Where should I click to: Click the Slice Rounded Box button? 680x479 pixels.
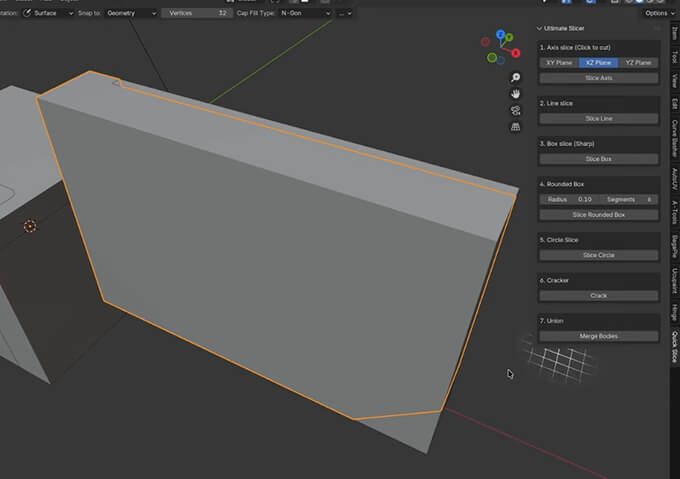point(598,214)
